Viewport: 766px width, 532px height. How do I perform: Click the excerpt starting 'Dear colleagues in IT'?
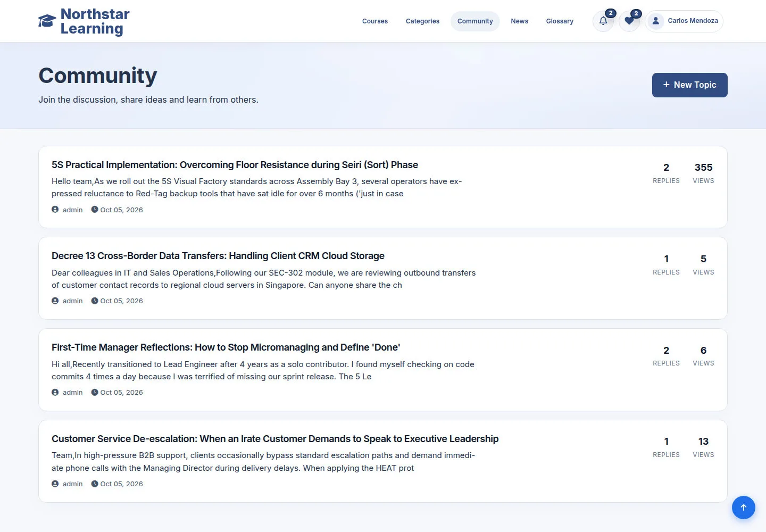point(264,279)
